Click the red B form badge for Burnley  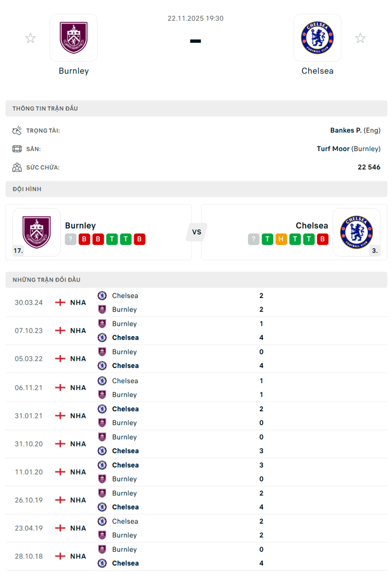pyautogui.click(x=84, y=239)
